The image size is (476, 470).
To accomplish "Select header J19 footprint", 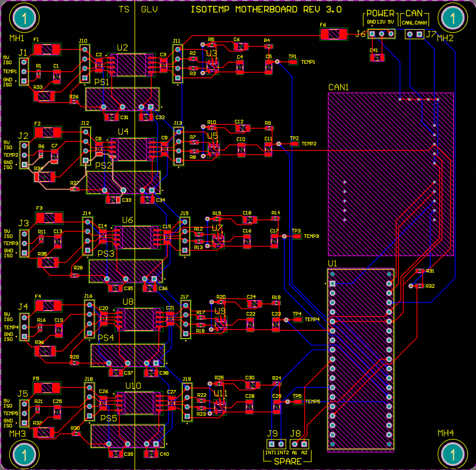I will click(x=187, y=402).
